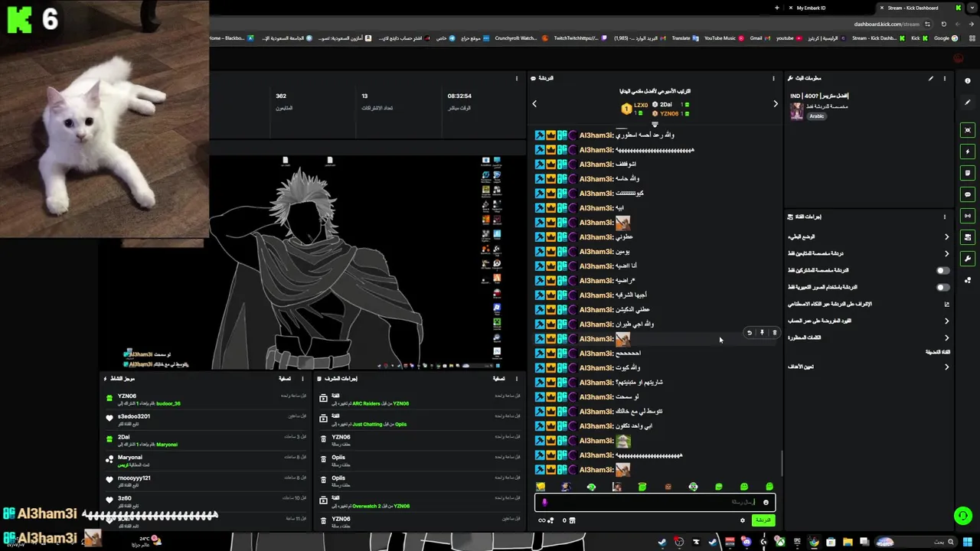Go to previous leaderboard with left arrow
Screen dimensions: 980x551
pos(534,104)
